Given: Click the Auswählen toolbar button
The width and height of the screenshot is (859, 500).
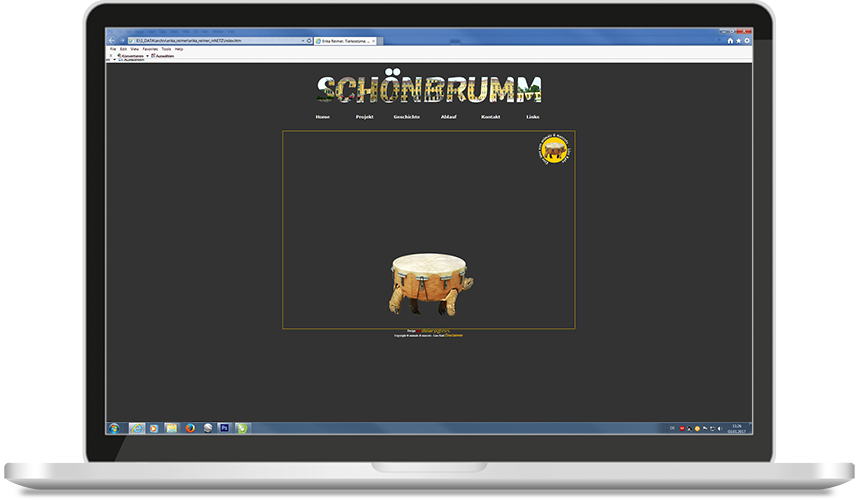Looking at the screenshot, I should [163, 56].
